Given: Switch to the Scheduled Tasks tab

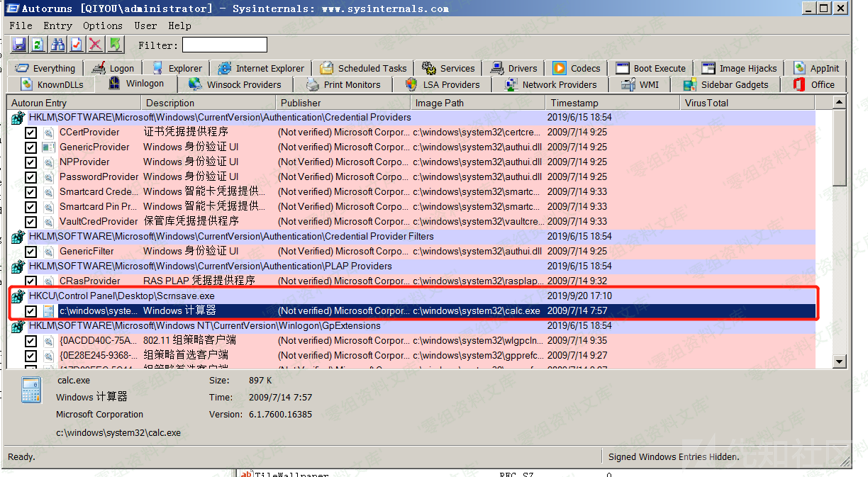Looking at the screenshot, I should click(364, 69).
